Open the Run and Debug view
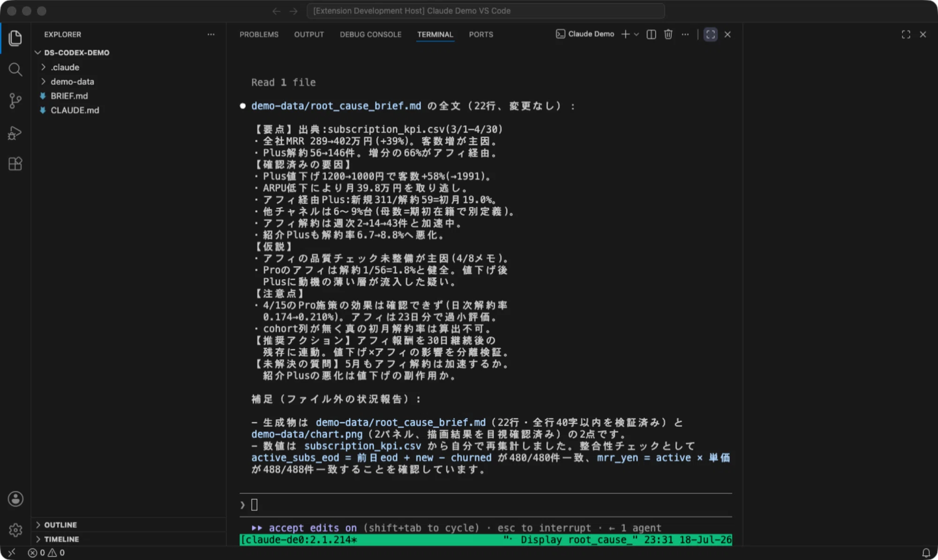 (15, 133)
